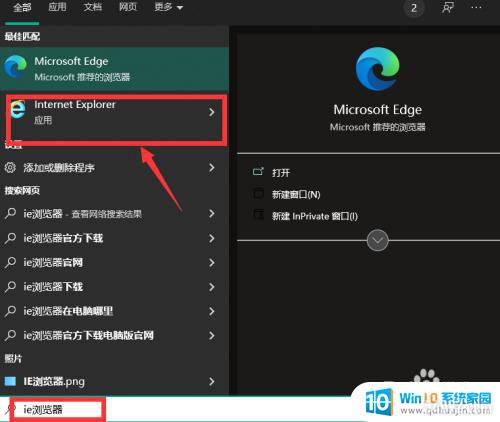Click 新建窗口(N) action

click(296, 194)
